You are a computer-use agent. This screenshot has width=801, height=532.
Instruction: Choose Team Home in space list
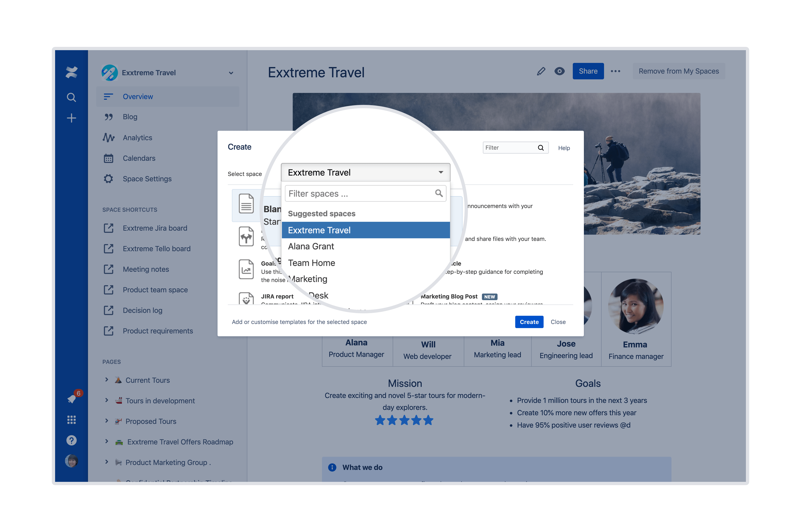tap(311, 263)
